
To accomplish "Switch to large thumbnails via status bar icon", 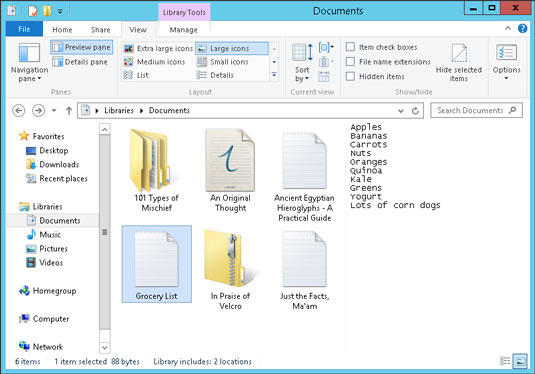I will (x=520, y=361).
